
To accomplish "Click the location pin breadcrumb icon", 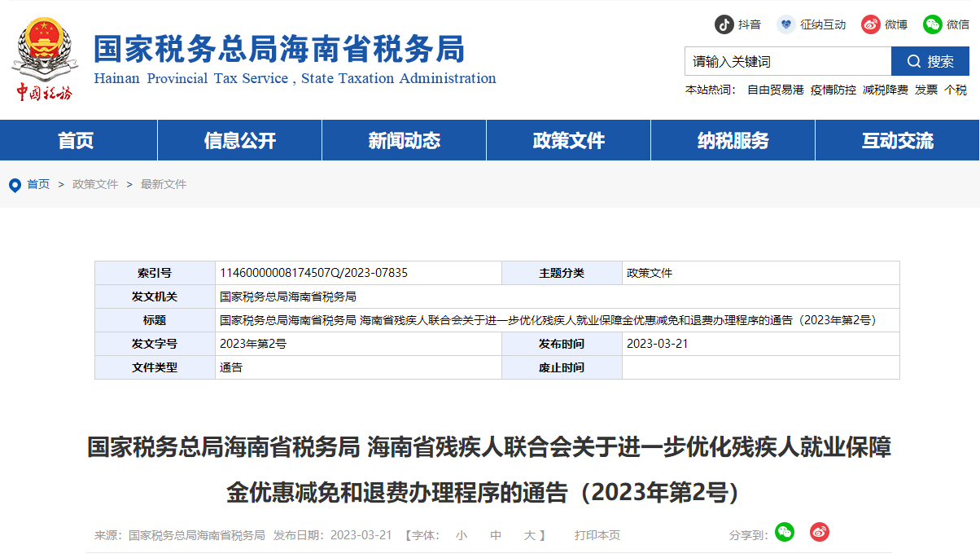I will tap(14, 184).
